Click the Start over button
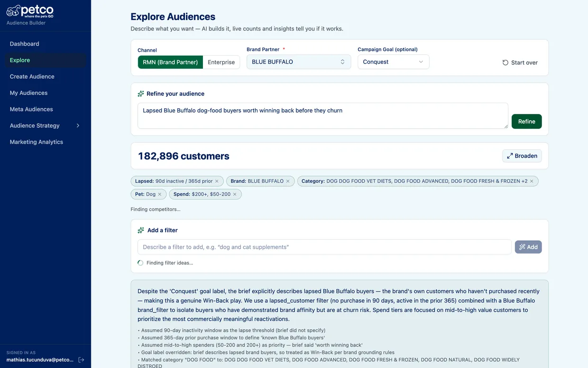This screenshot has height=368, width=588. pyautogui.click(x=520, y=63)
